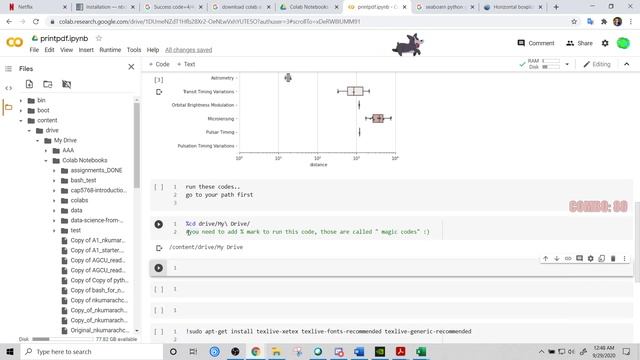The image size is (640, 360).
Task: Open Chrome from the Windows taskbar
Action: [256, 351]
